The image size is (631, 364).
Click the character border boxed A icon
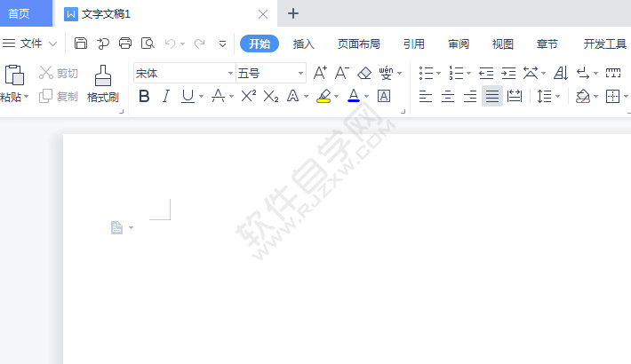(384, 96)
